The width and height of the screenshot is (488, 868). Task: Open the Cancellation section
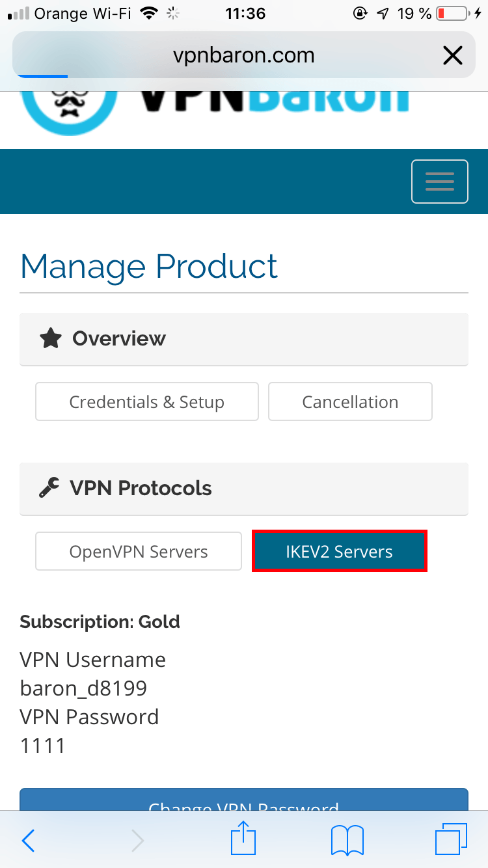point(350,401)
